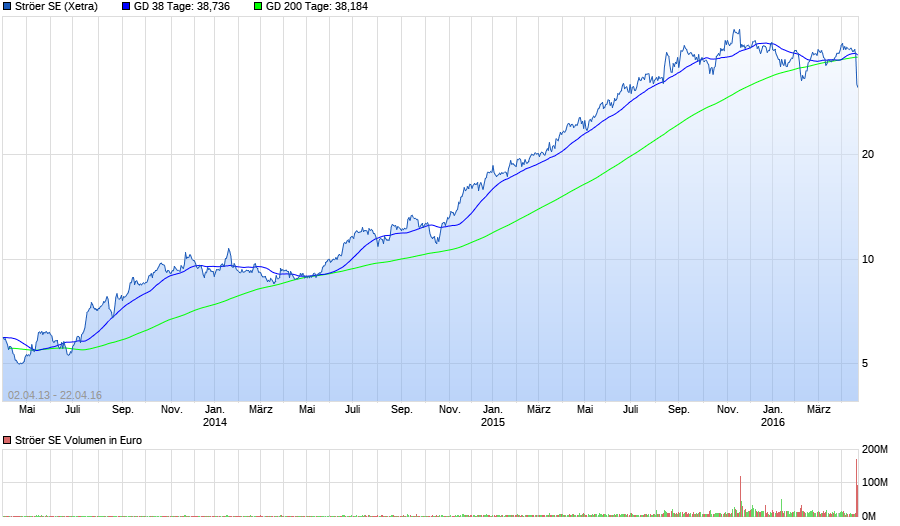
Task: Click the GD 38 Tage blue legend square
Action: 126,7
